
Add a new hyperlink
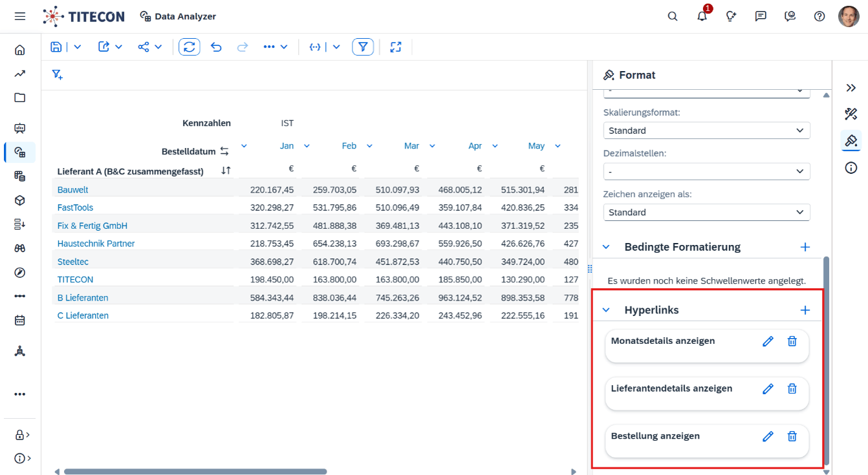click(x=805, y=310)
